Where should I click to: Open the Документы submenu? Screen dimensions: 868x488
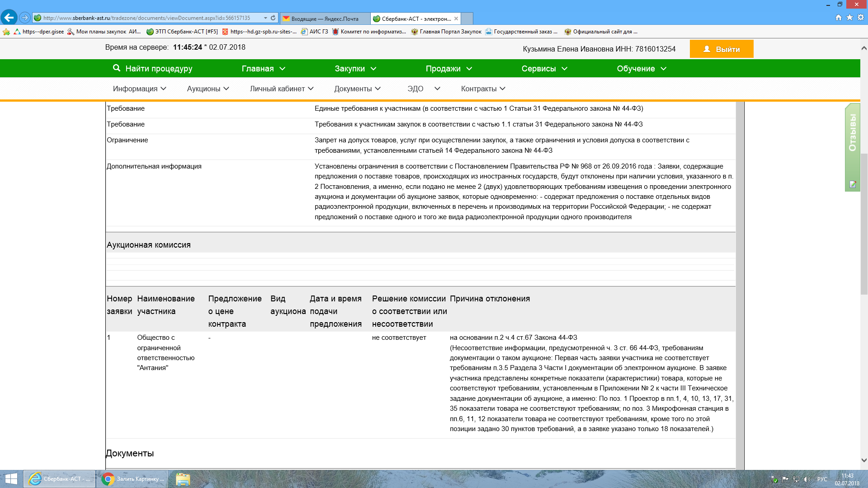click(357, 89)
